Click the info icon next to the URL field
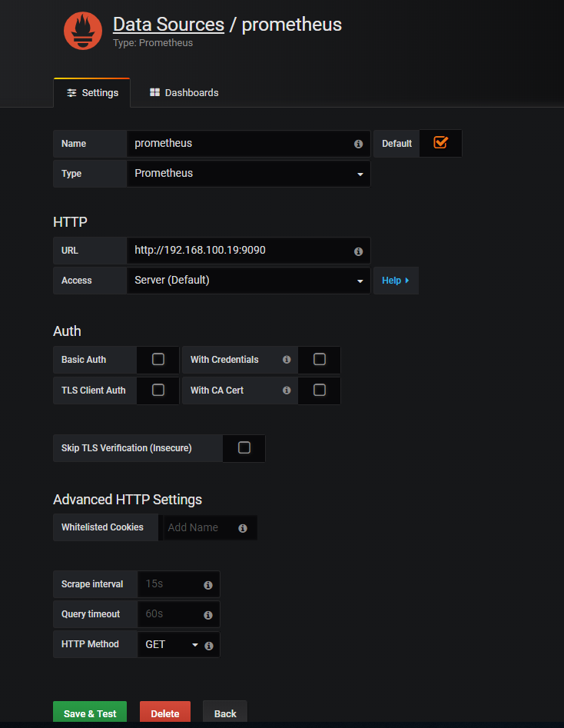Screen dimensions: 564x728 coord(358,251)
